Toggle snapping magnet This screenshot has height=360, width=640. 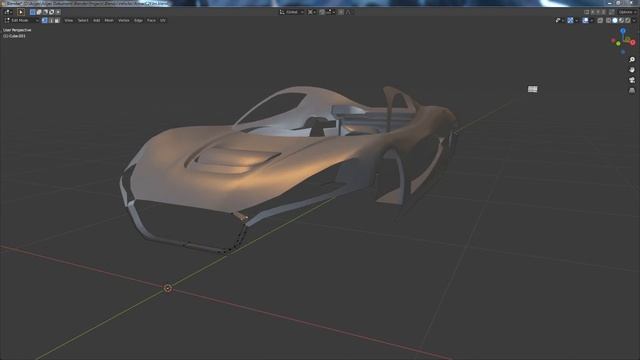tap(322, 12)
